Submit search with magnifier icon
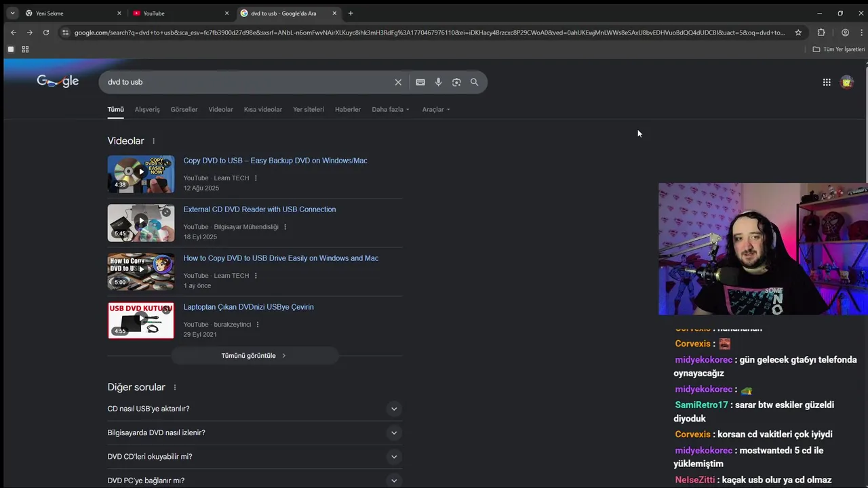Viewport: 868px width, 488px height. 474,82
